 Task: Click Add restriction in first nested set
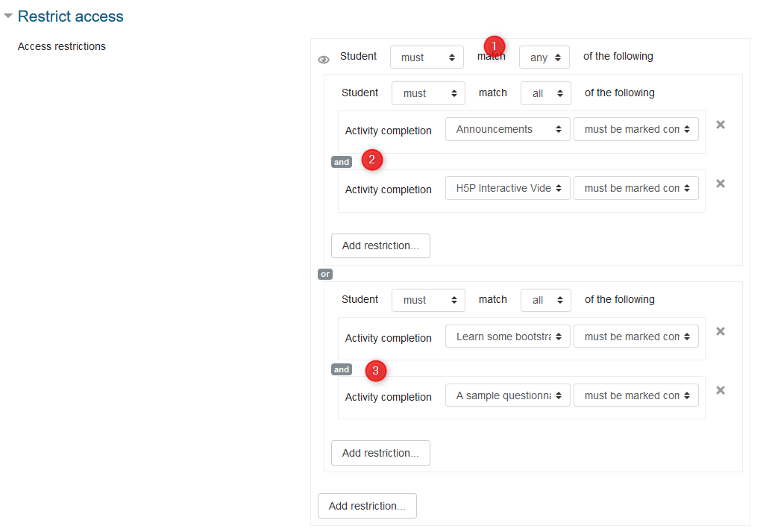coord(380,245)
